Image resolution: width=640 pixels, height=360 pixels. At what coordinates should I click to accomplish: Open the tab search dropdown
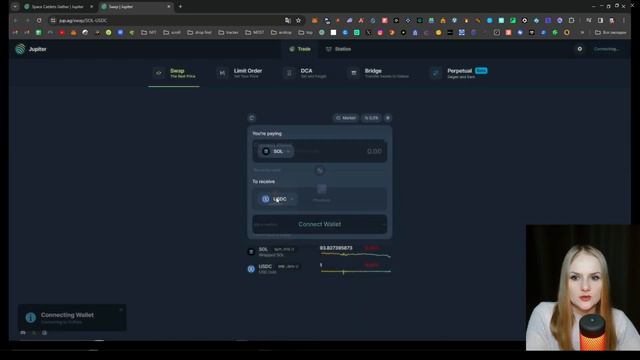pos(15,7)
